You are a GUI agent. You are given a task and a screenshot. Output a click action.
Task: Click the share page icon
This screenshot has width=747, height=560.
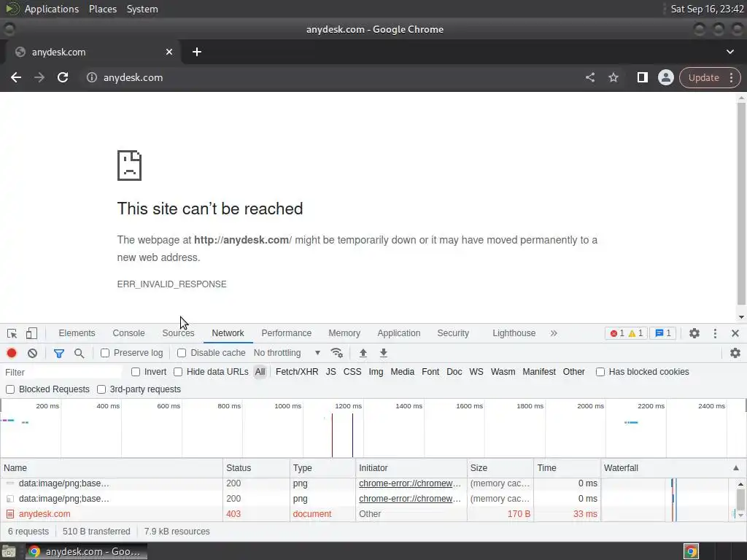(589, 77)
